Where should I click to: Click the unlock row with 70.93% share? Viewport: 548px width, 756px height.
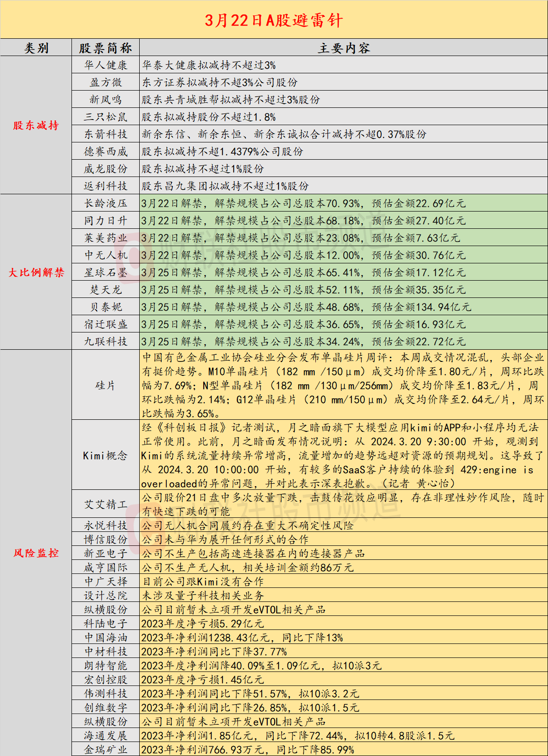(343, 203)
